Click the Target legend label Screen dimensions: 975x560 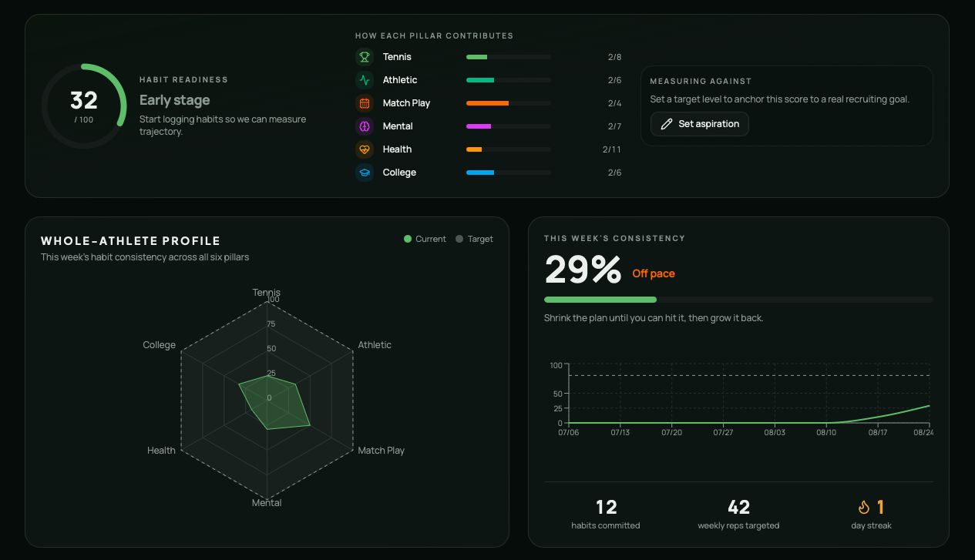pyautogui.click(x=480, y=239)
